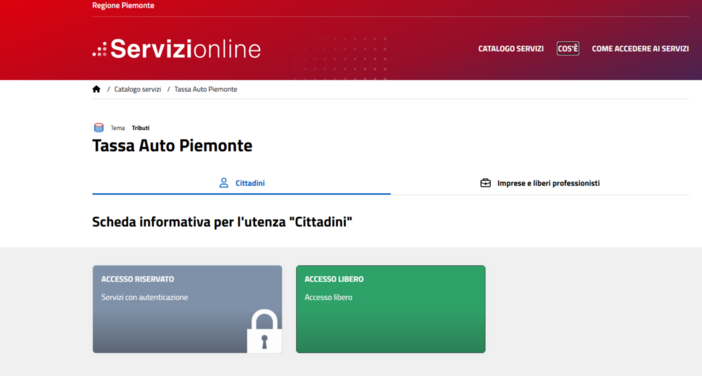Click the Tributi theme icon
This screenshot has height=376, width=702.
[x=98, y=128]
